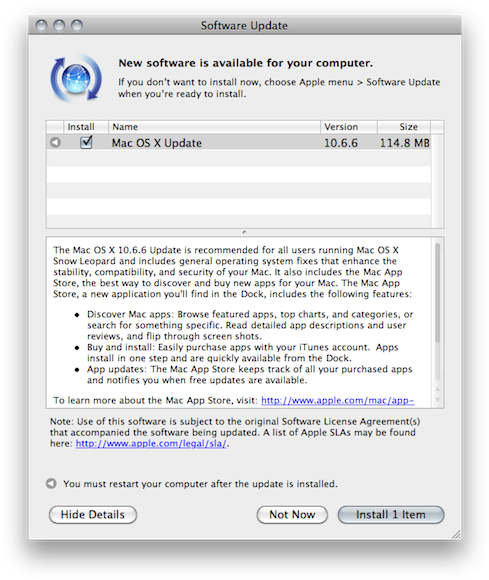Click size value 114.8 MB
The width and height of the screenshot is (489, 580).
pos(405,143)
